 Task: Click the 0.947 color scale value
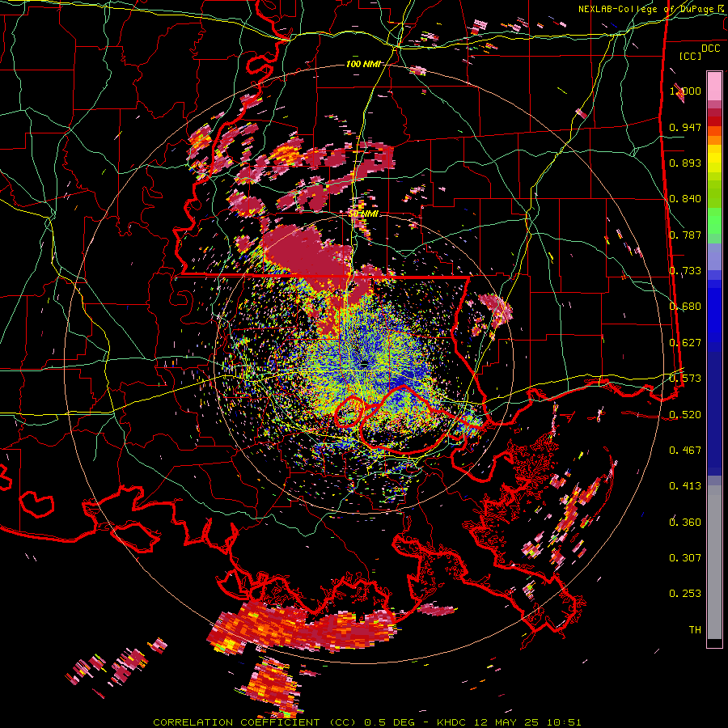click(685, 127)
